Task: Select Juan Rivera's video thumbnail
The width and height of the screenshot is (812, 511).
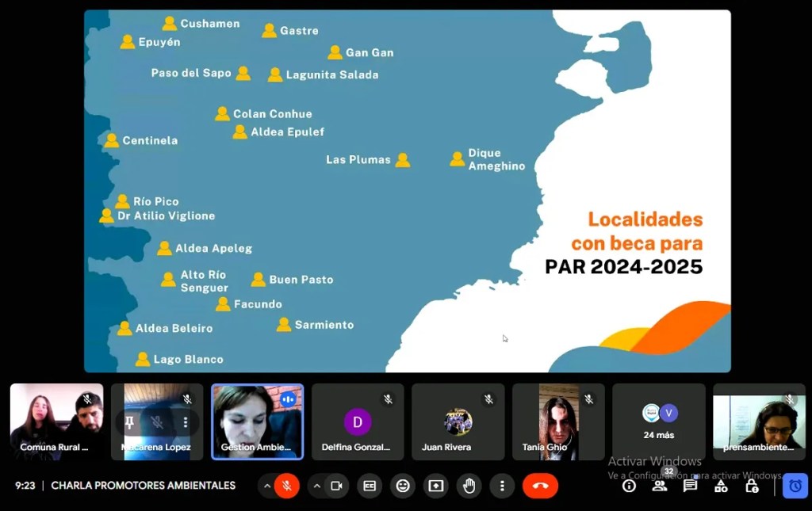Action: pyautogui.click(x=458, y=421)
